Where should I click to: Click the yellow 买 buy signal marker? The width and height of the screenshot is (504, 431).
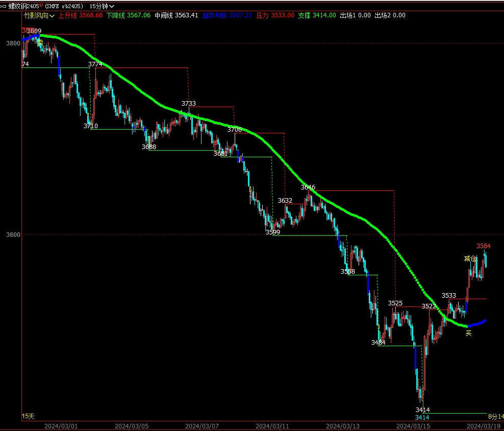point(468,333)
